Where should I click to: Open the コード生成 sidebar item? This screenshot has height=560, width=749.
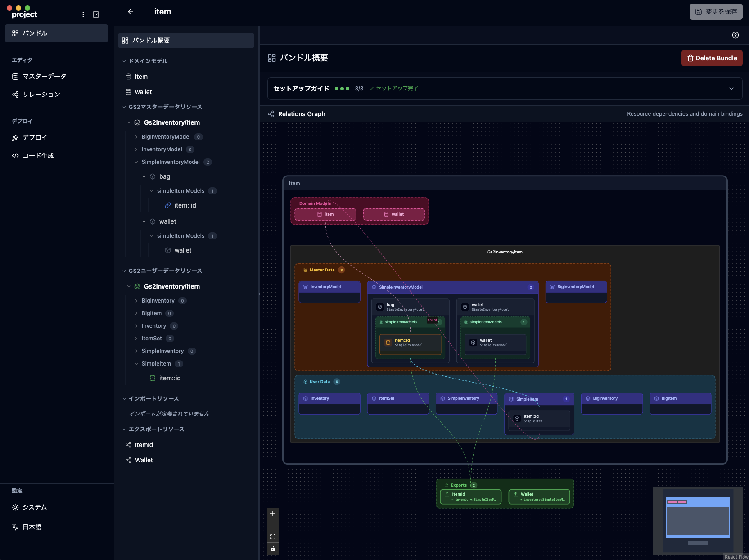tap(38, 156)
